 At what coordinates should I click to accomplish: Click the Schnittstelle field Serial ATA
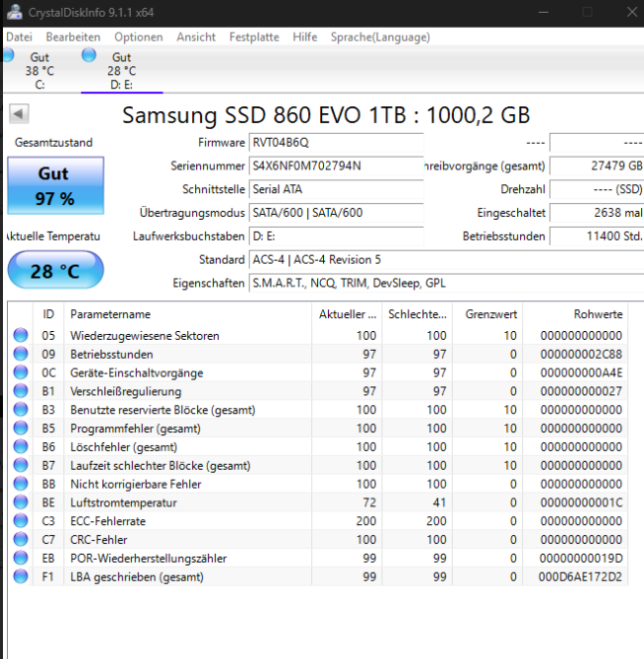click(336, 189)
